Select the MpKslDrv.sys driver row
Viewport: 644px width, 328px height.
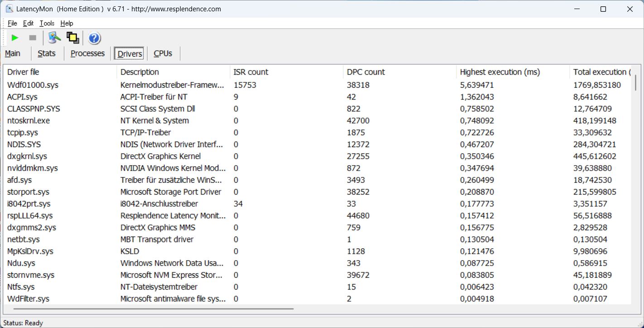[317, 251]
